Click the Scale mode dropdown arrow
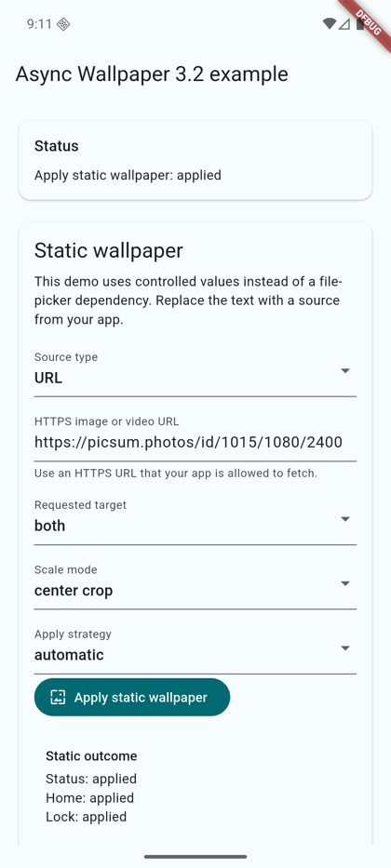This screenshot has width=391, height=868. tap(345, 583)
